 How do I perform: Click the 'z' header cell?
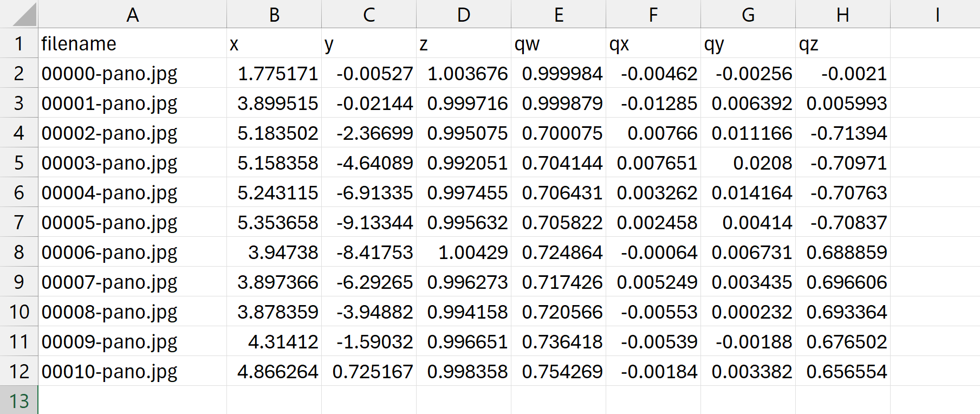pyautogui.click(x=464, y=43)
